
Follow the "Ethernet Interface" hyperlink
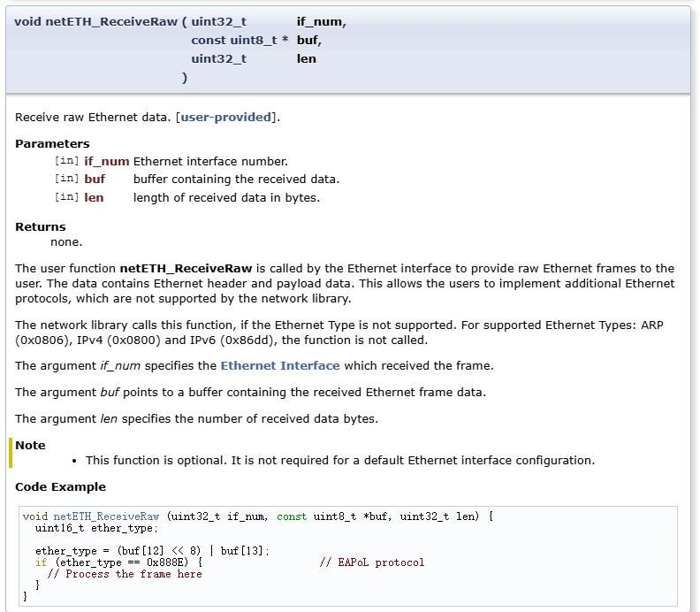[280, 365]
